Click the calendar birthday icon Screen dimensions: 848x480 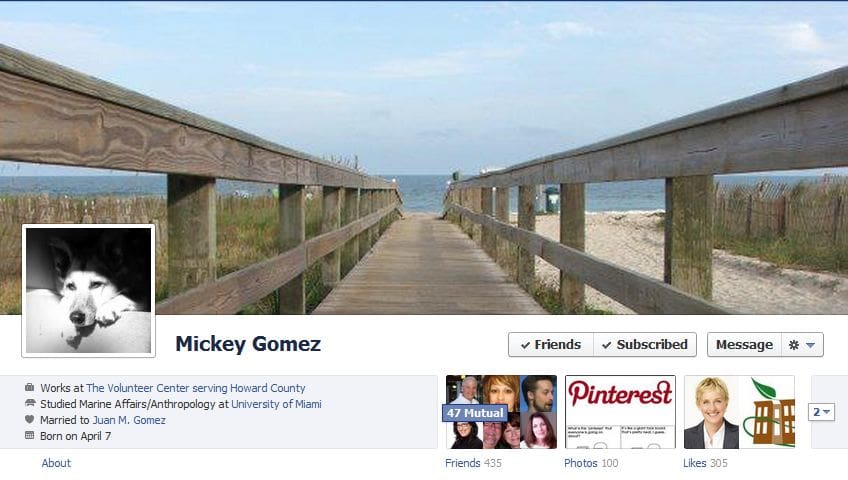point(30,435)
